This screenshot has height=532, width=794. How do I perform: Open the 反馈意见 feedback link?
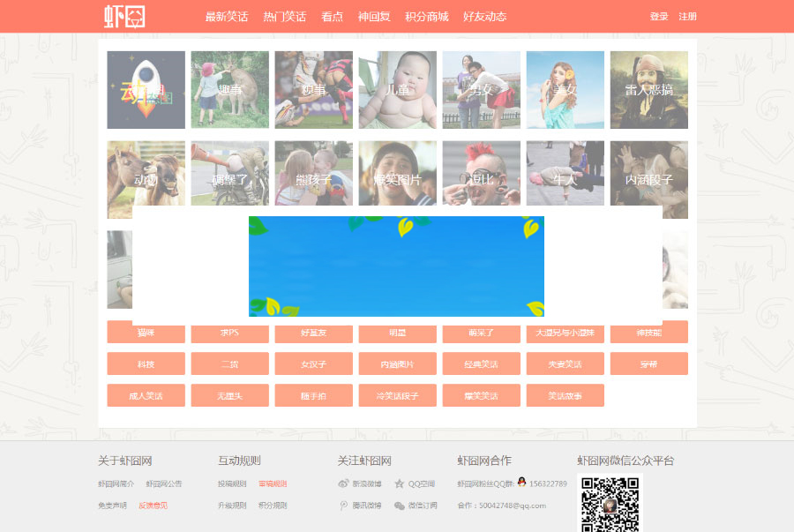pyautogui.click(x=154, y=506)
